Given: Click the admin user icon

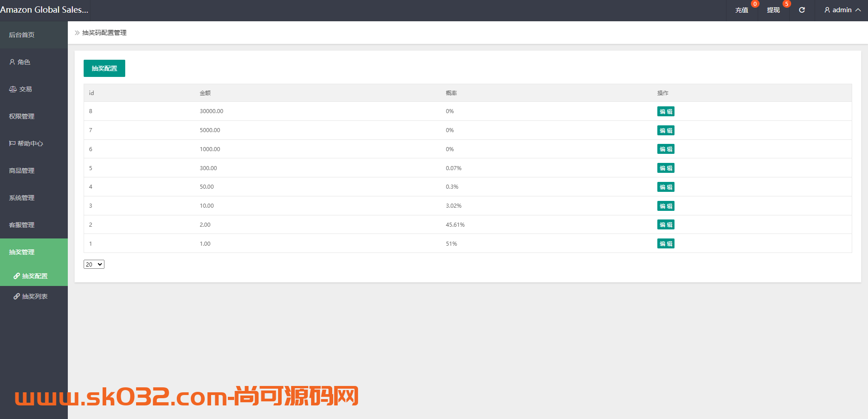Looking at the screenshot, I should tap(827, 10).
